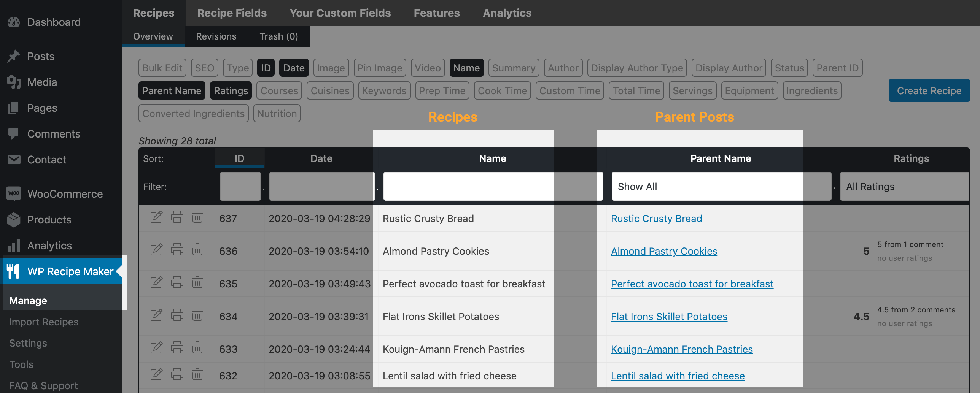Click trash icon for recipe 632
This screenshot has height=393, width=980.
tap(197, 374)
